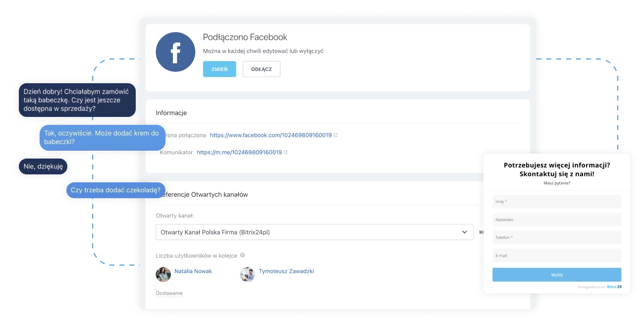Click the Bitrix24 logo in form footer
This screenshot has height=327, width=644.
click(x=614, y=287)
